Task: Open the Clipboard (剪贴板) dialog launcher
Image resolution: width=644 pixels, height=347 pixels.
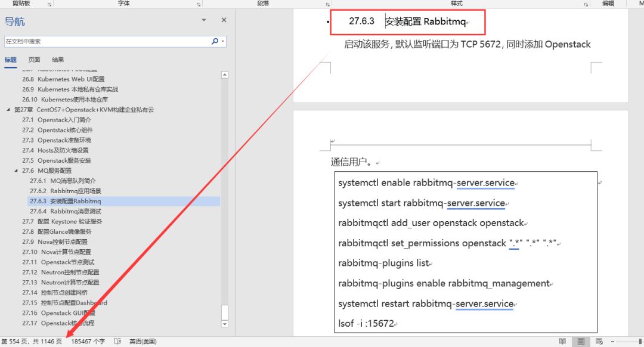Action: (49, 5)
